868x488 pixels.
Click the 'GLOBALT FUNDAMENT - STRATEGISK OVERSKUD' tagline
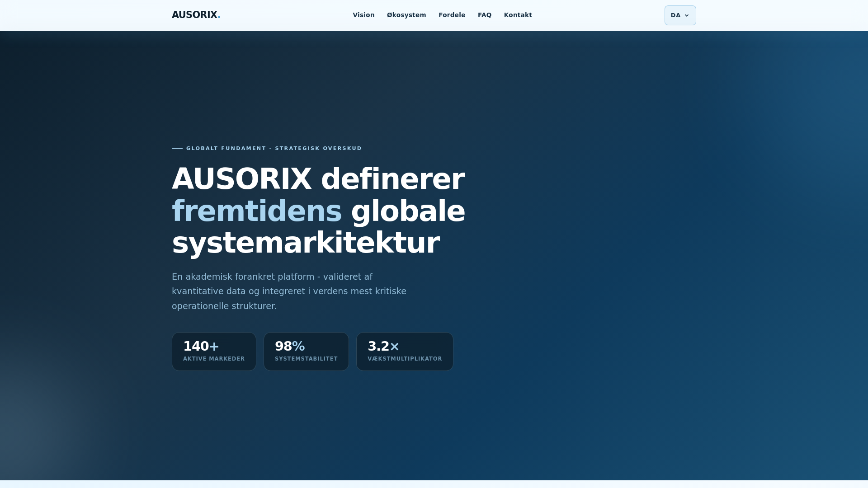click(x=274, y=148)
